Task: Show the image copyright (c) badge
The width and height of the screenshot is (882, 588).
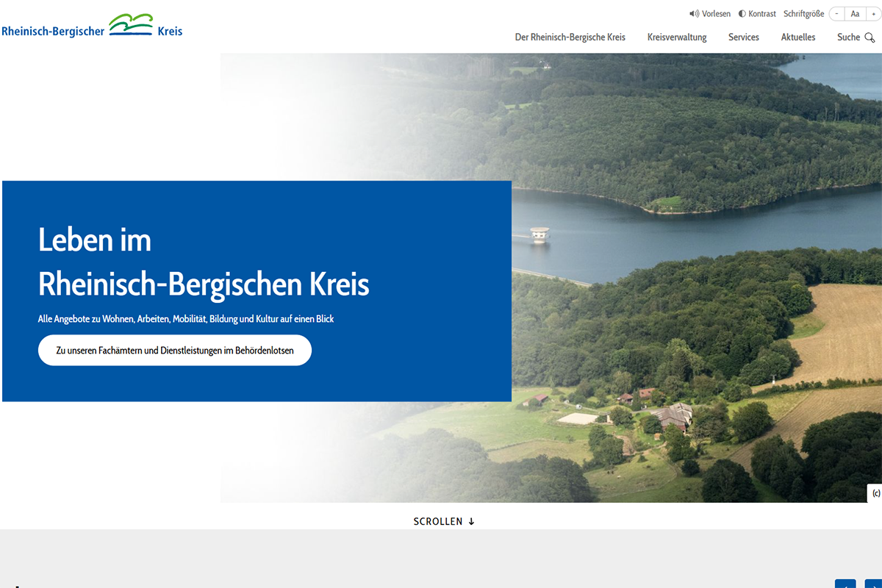Action: point(875,493)
